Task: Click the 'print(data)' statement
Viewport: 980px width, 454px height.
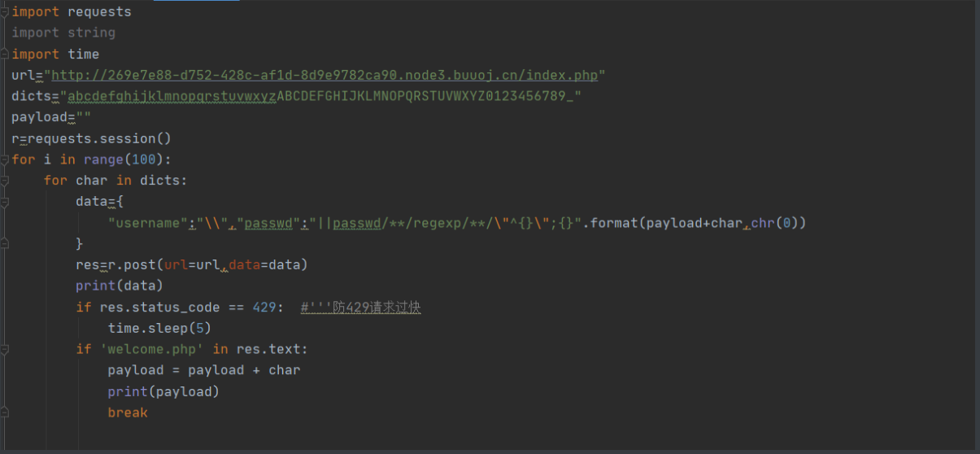Action: click(120, 286)
